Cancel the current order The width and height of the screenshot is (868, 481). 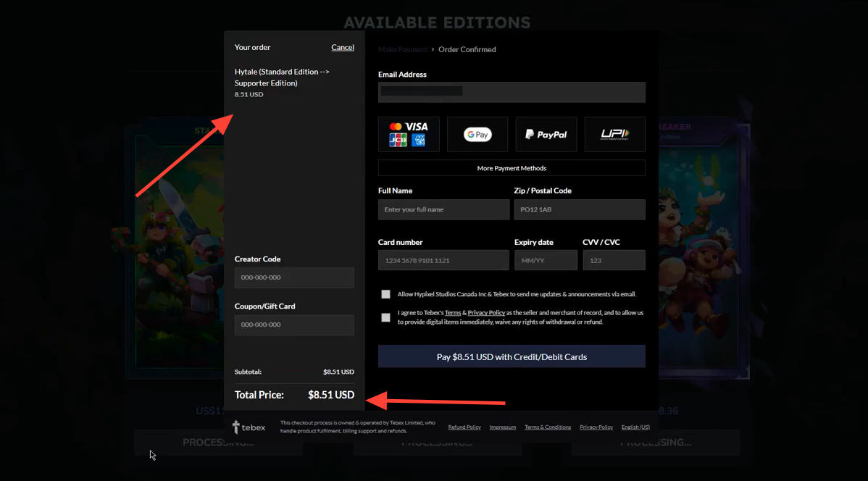click(x=343, y=47)
